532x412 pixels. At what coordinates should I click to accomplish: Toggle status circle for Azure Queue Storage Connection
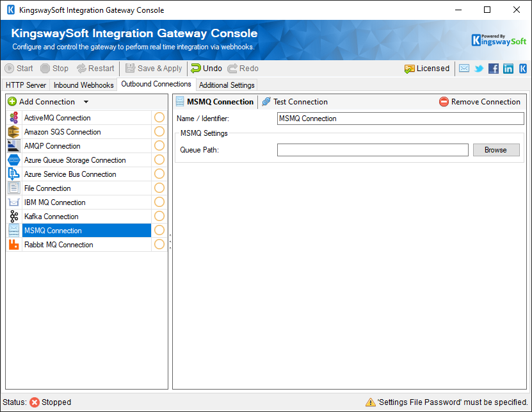tap(159, 160)
